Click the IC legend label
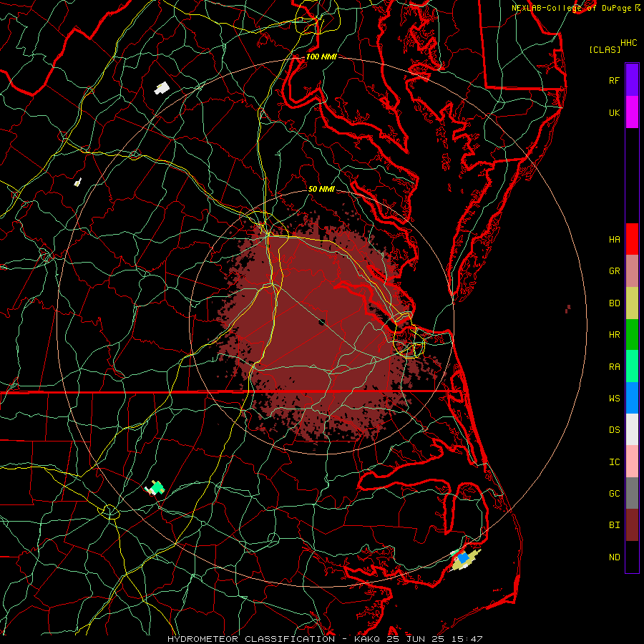The height and width of the screenshot is (644, 644). (615, 462)
